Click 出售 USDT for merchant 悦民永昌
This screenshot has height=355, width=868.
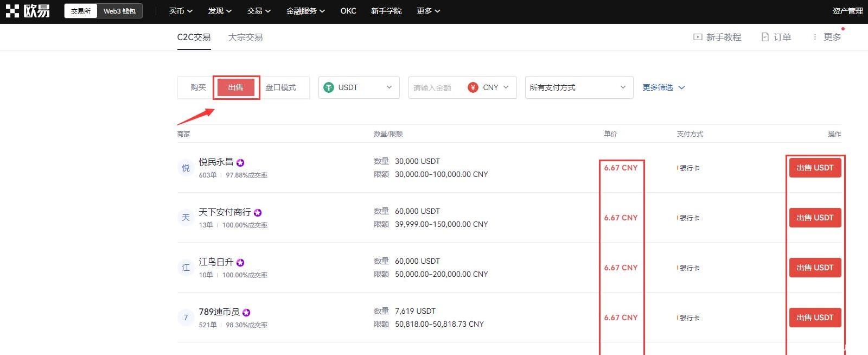click(815, 168)
